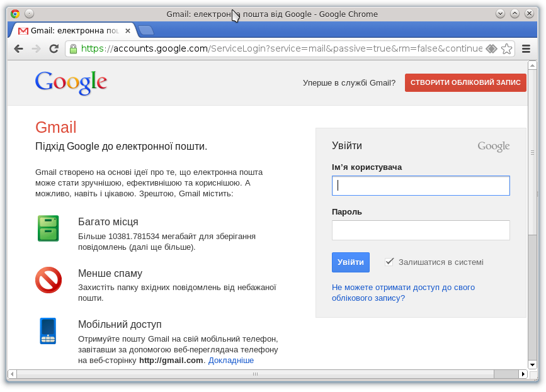Click the horizontal scrollbar thumb
The width and height of the screenshot is (546, 392).
[255, 374]
